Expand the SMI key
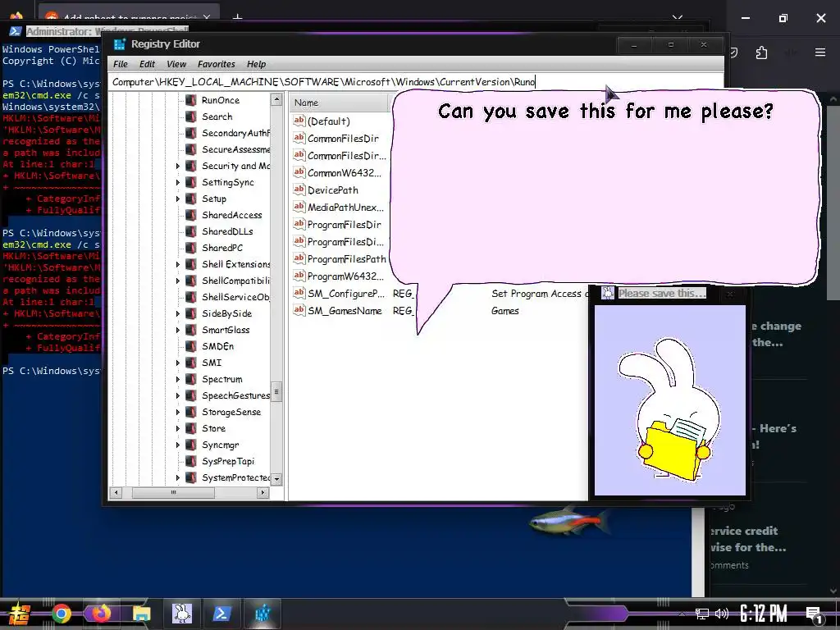 (178, 363)
